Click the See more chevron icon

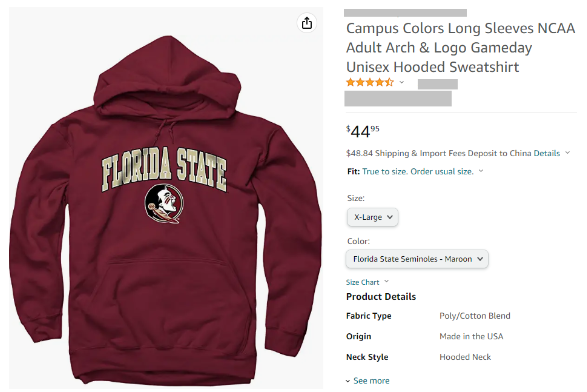348,381
